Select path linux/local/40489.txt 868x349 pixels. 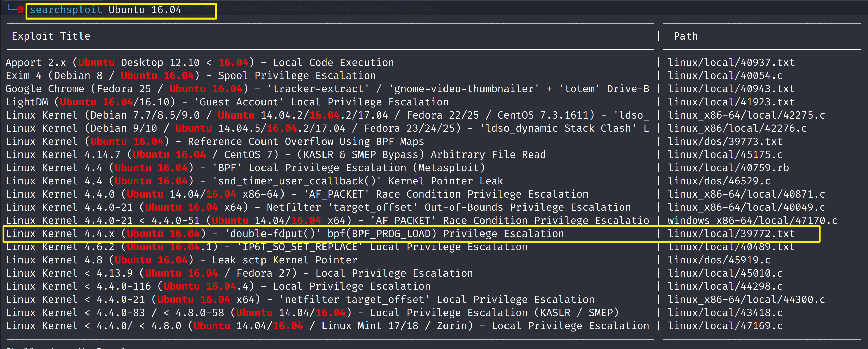point(731,246)
